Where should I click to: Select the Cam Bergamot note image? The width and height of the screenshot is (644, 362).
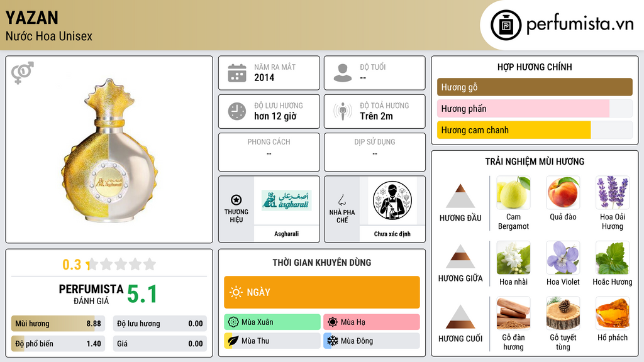[513, 192]
